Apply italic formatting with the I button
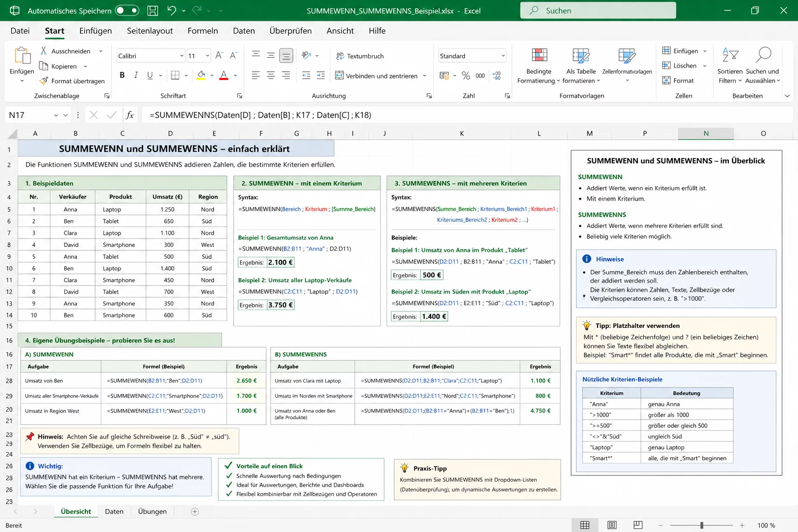This screenshot has width=798, height=532. tap(136, 75)
